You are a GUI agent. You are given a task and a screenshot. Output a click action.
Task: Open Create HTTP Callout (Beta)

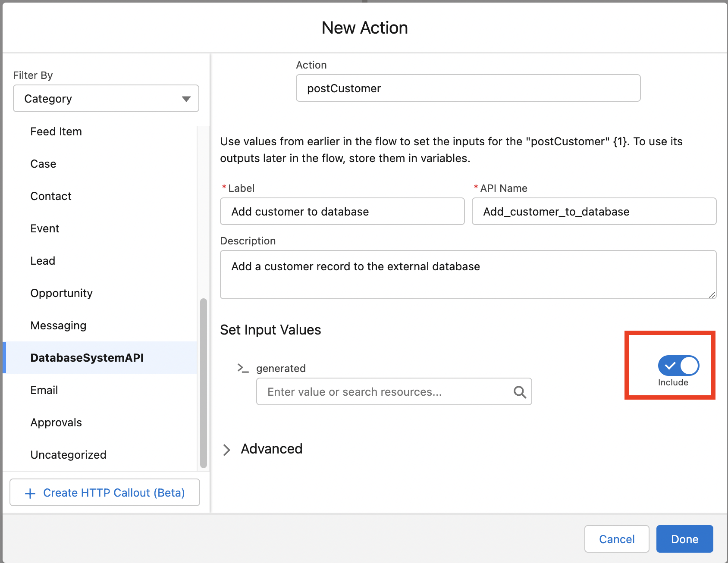(104, 492)
